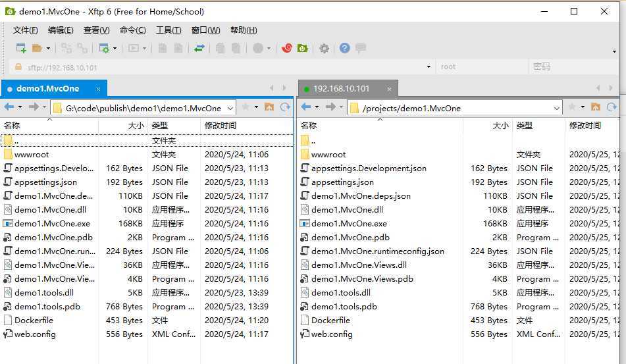Open Options via the gear icon
The width and height of the screenshot is (626, 364).
324,48
